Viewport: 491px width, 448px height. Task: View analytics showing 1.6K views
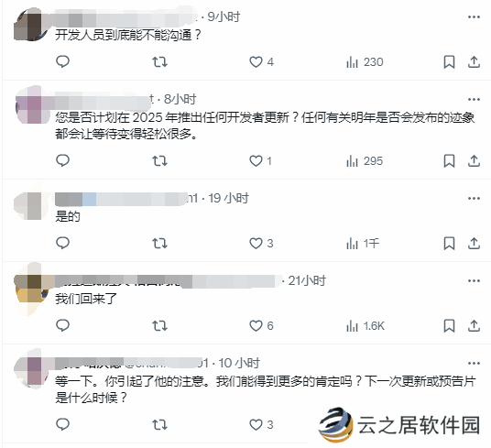pos(366,326)
